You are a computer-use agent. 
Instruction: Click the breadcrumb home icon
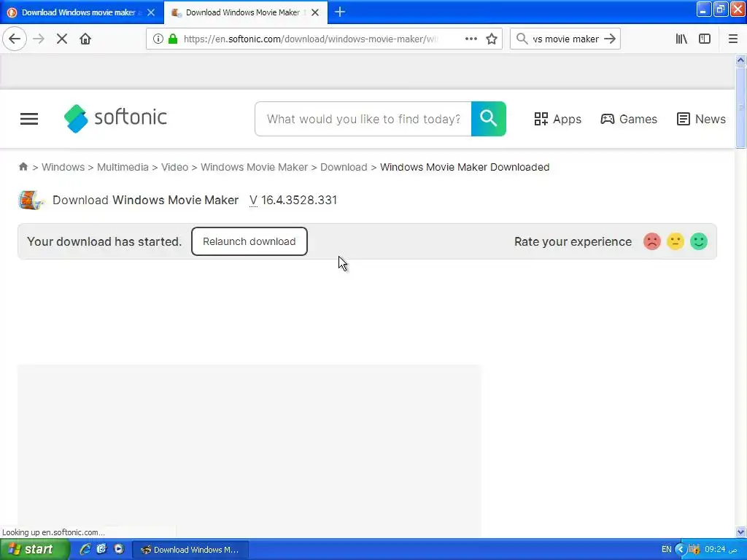pyautogui.click(x=23, y=167)
